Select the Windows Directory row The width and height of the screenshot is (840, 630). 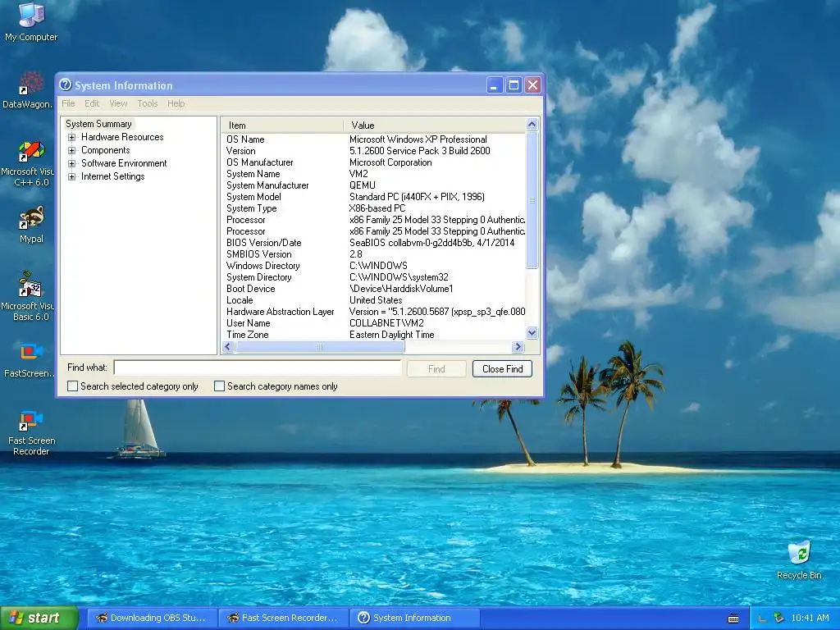click(x=373, y=266)
